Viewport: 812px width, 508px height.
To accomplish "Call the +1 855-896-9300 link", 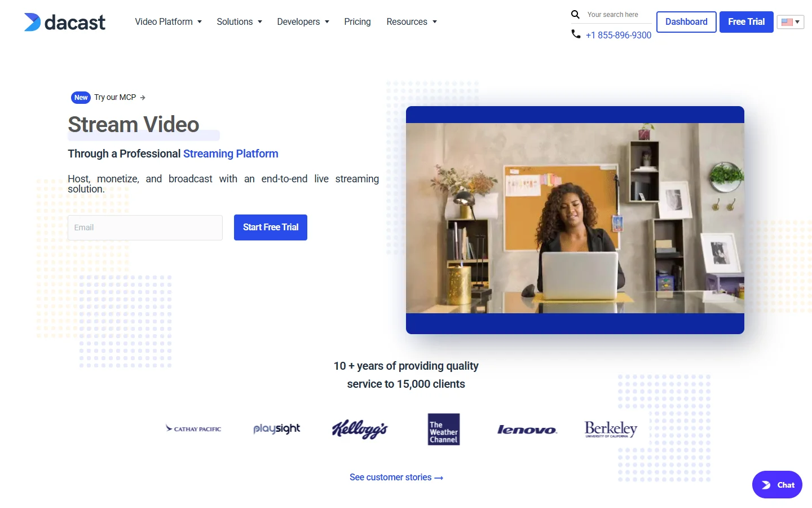I will point(619,35).
